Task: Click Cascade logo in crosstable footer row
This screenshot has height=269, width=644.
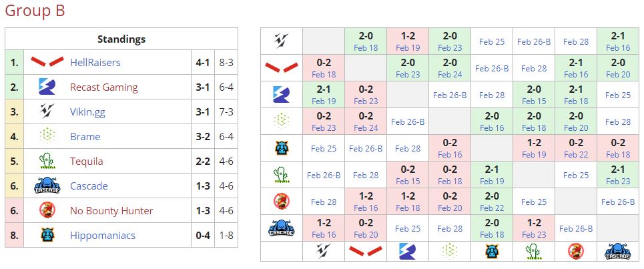Action: [617, 251]
